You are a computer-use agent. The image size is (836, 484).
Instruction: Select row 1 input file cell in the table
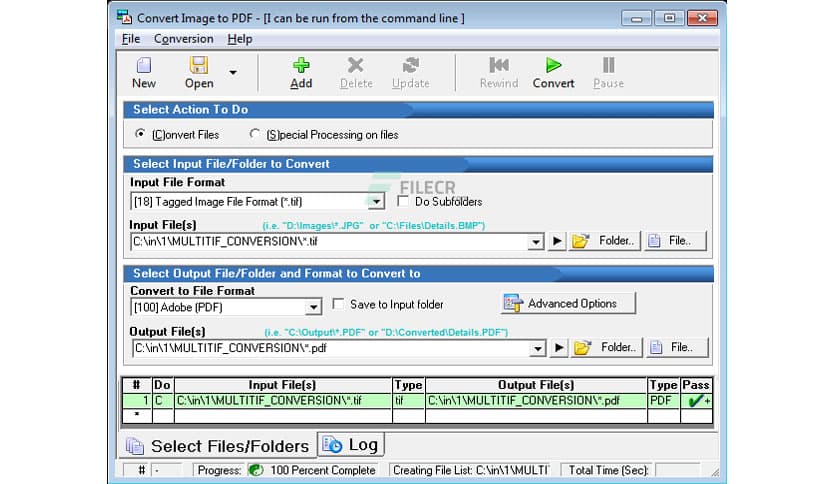click(283, 401)
